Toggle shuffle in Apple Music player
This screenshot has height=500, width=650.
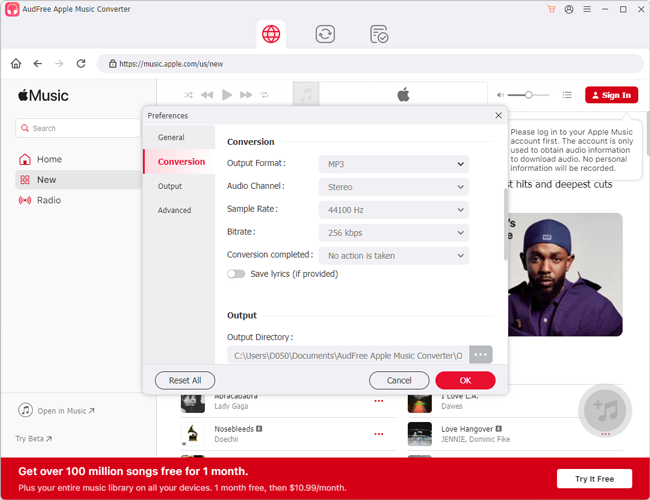click(x=189, y=95)
